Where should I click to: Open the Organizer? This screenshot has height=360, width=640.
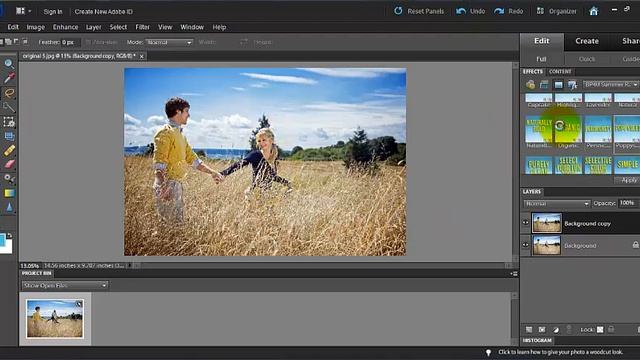point(556,11)
